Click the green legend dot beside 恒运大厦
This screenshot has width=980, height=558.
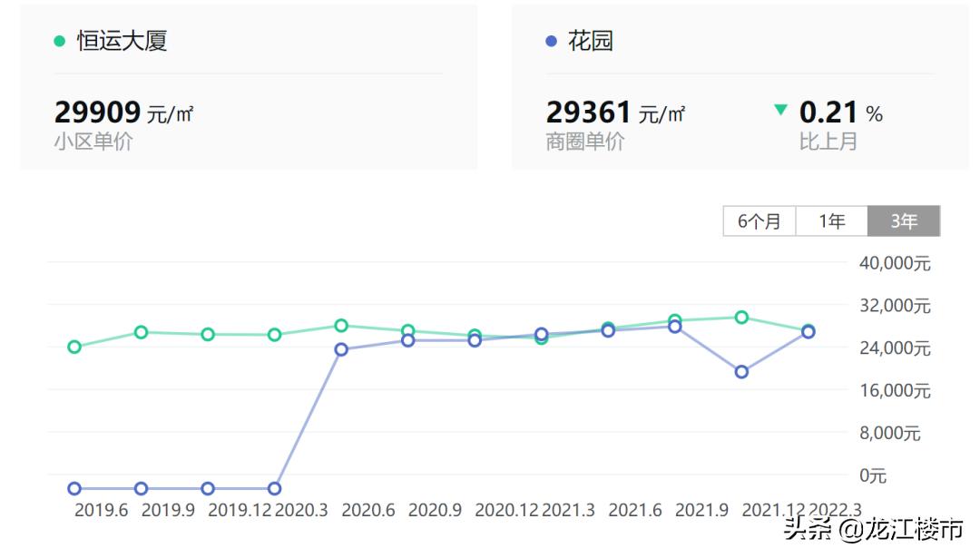tap(60, 41)
